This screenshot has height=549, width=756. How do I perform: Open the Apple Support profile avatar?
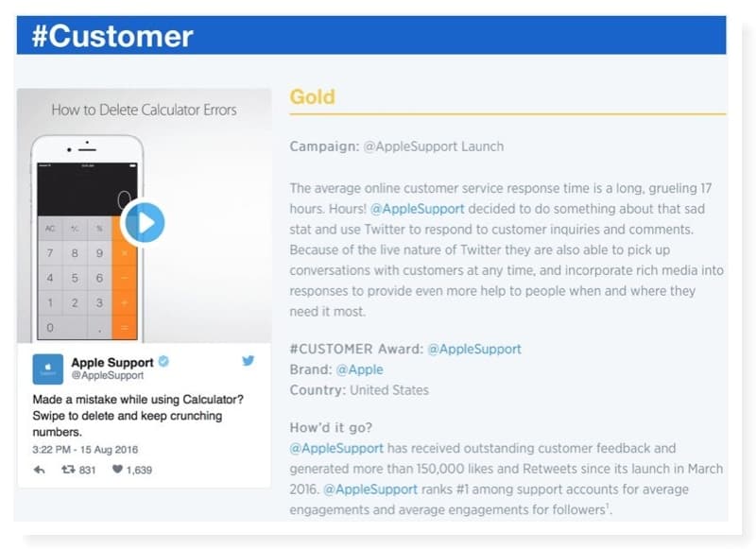pyautogui.click(x=48, y=369)
